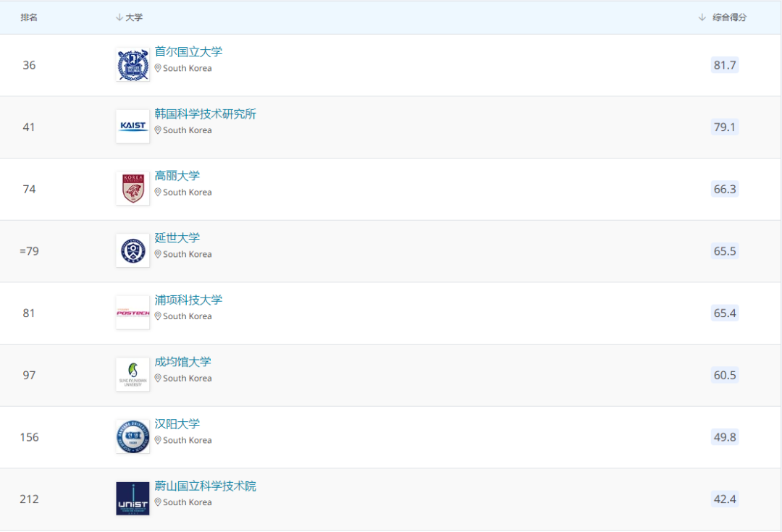This screenshot has width=782, height=532.
Task: Click rank number 97
Action: [29, 375]
